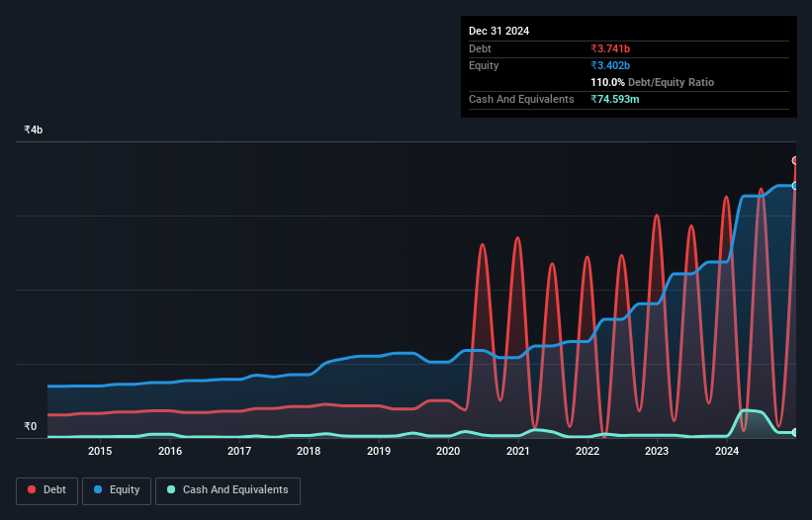Viewport: 812px width, 520px height.
Task: Click the teal Cash end data point
Action: [x=795, y=432]
